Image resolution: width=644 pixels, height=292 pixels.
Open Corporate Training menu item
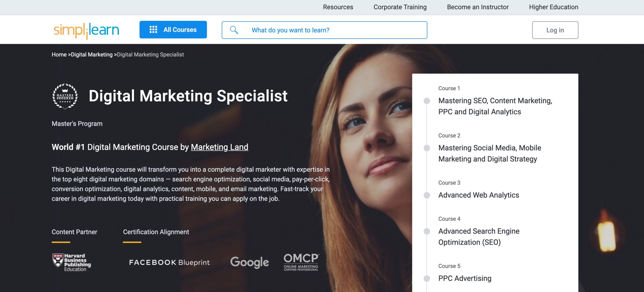pyautogui.click(x=400, y=7)
